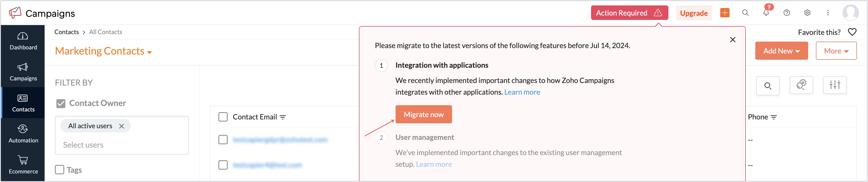868x182 pixels.
Task: Open the Dashboard sidebar section
Action: (23, 41)
